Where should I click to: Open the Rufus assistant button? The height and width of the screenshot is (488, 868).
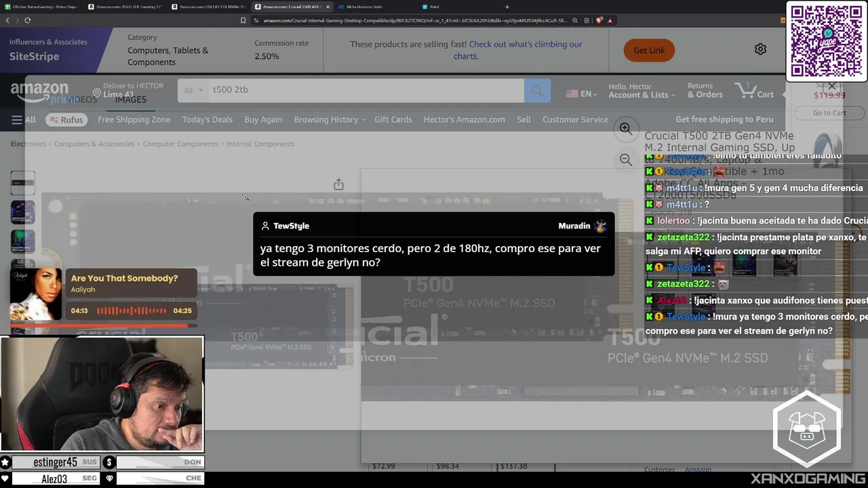(x=65, y=119)
